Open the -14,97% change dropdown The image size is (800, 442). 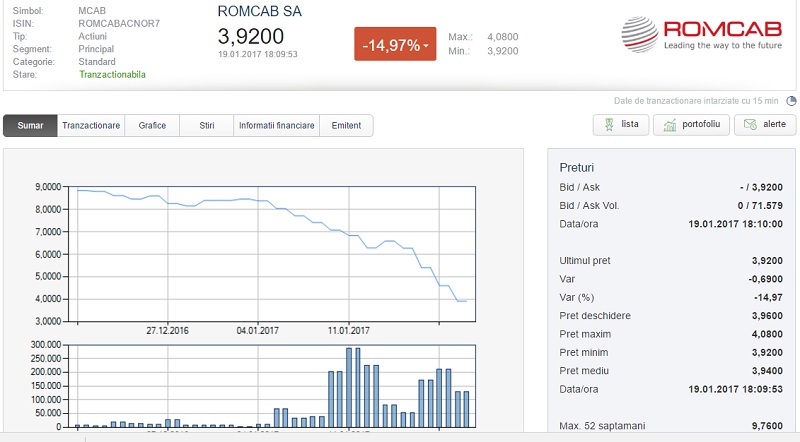point(395,44)
